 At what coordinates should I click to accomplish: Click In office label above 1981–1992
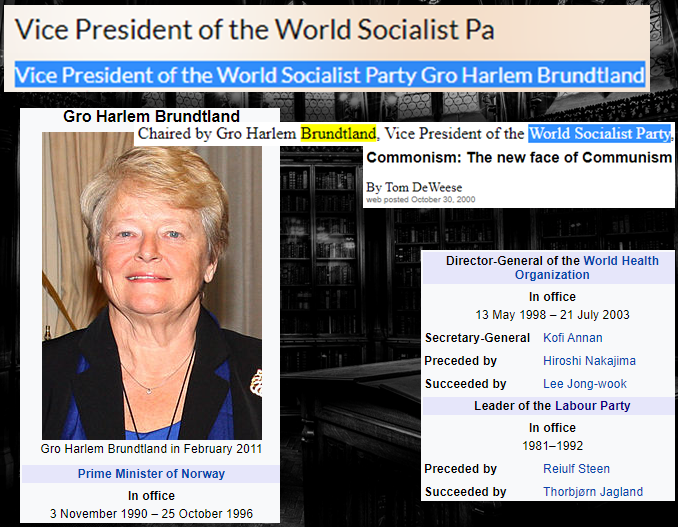552,428
